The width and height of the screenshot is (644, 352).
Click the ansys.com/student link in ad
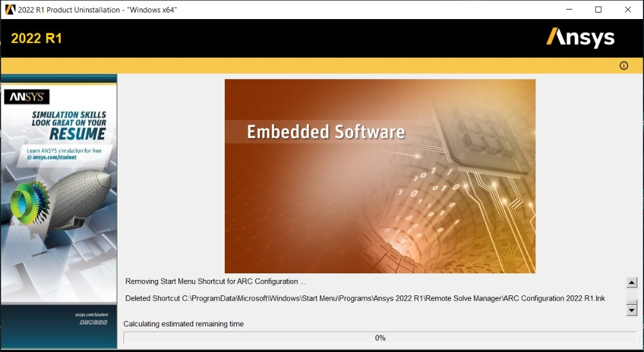[x=52, y=157]
